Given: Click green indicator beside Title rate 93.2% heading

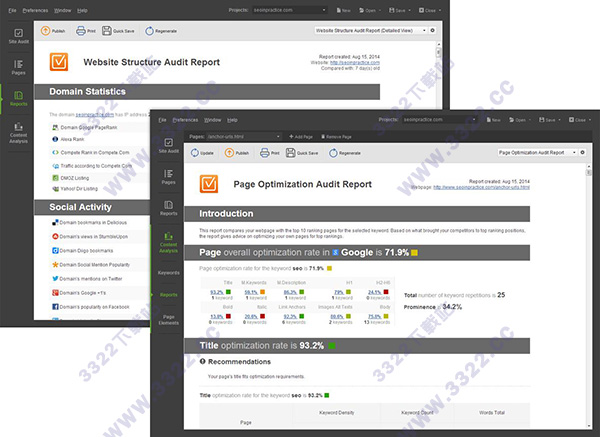Looking at the screenshot, I should (x=332, y=346).
